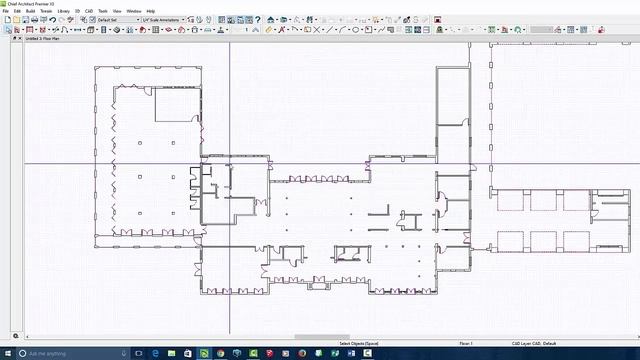Open the File menu
The height and width of the screenshot is (360, 640).
pyautogui.click(x=6, y=11)
